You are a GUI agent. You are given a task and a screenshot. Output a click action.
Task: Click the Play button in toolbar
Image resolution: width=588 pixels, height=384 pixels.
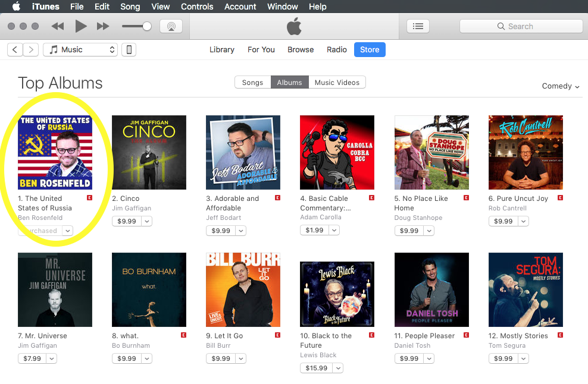pos(80,26)
